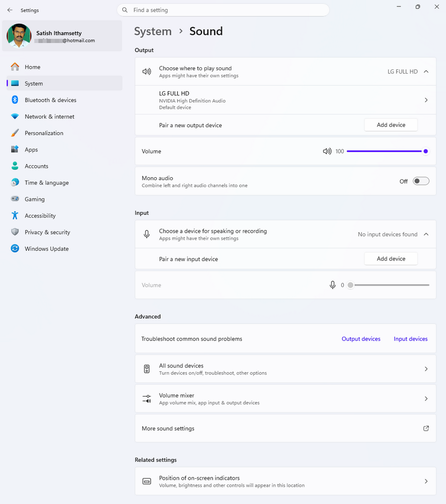
Task: Click "Troubleshoot common sound problems" text
Action: (x=192, y=339)
